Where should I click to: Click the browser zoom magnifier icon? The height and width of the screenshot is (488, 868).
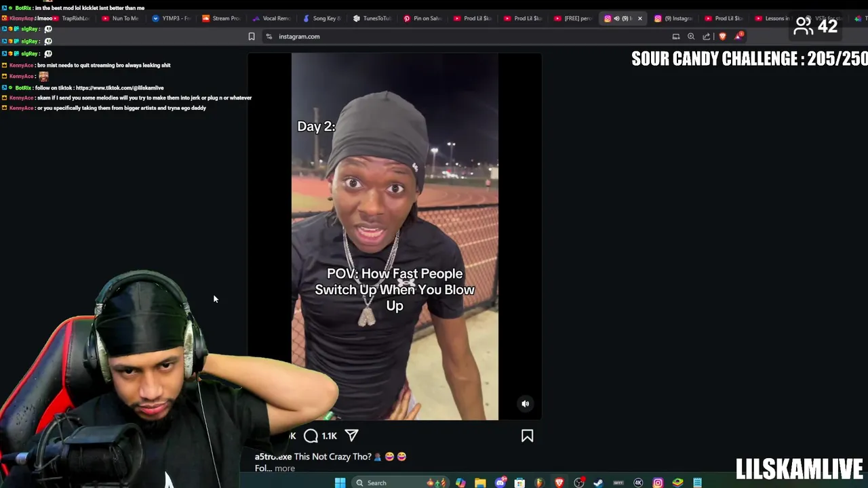pyautogui.click(x=691, y=37)
